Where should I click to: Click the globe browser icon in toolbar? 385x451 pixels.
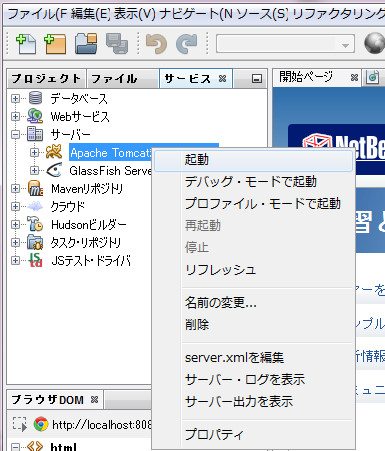click(375, 43)
